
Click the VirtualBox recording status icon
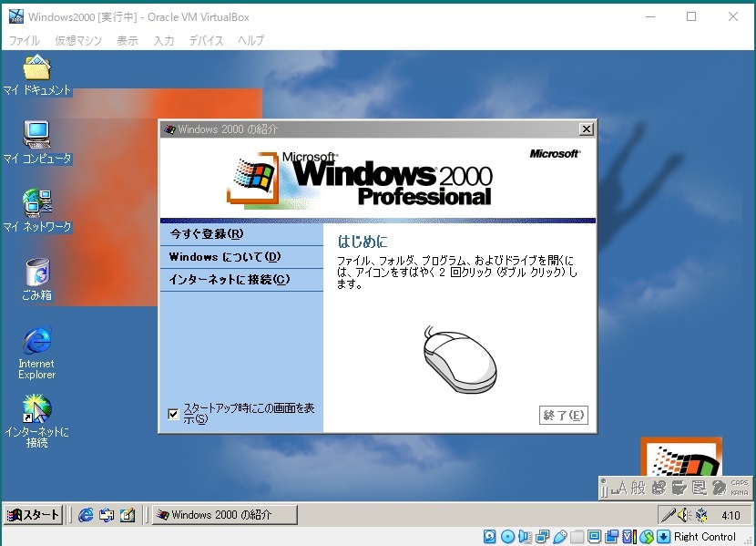(x=612, y=536)
